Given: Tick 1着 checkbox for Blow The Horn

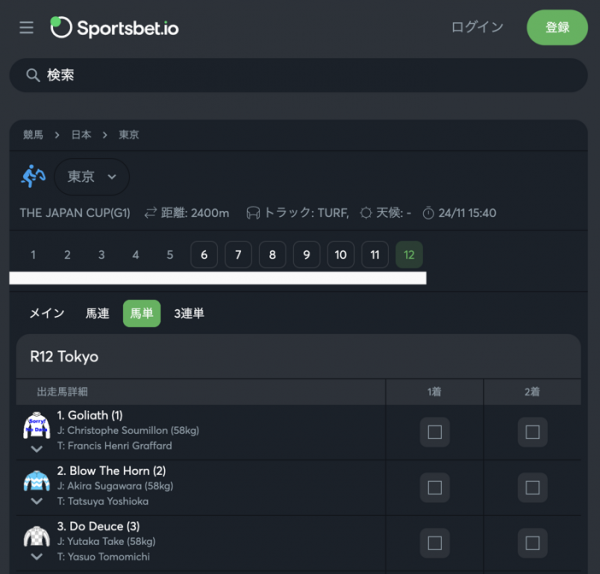Looking at the screenshot, I should click(x=435, y=488).
